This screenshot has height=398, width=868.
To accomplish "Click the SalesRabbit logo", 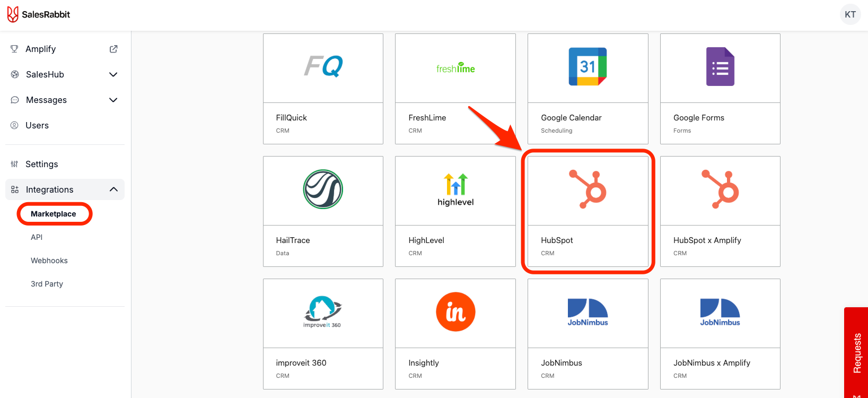I will (39, 14).
